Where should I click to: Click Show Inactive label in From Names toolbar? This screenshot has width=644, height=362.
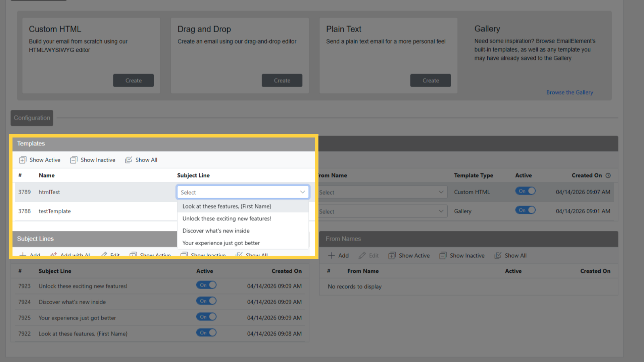(x=467, y=256)
